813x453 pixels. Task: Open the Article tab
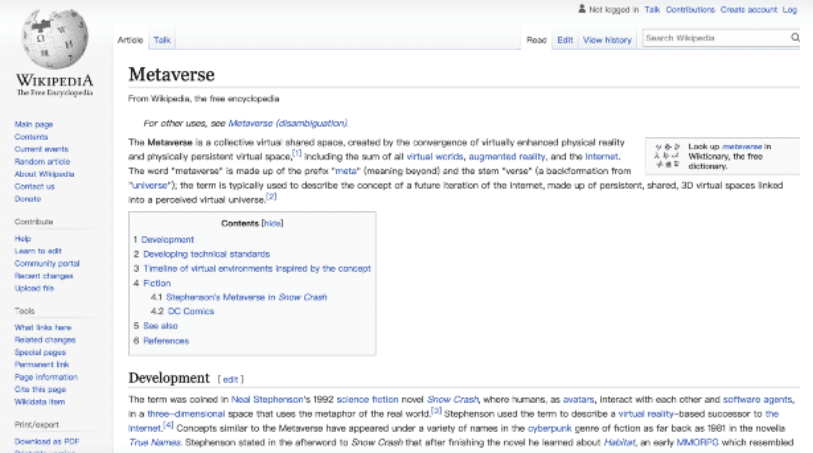130,40
